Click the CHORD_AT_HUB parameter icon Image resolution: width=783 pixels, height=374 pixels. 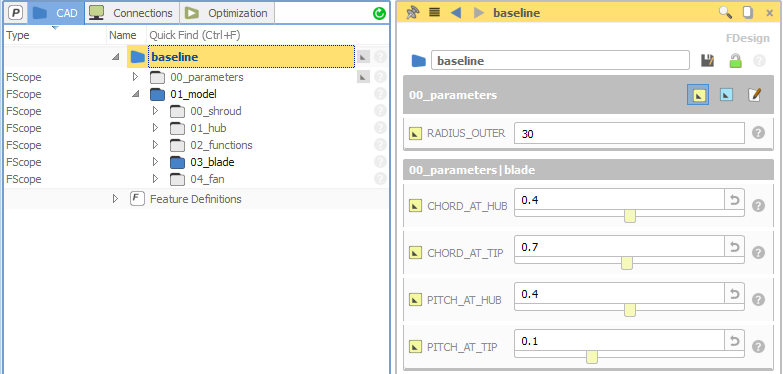click(x=415, y=206)
